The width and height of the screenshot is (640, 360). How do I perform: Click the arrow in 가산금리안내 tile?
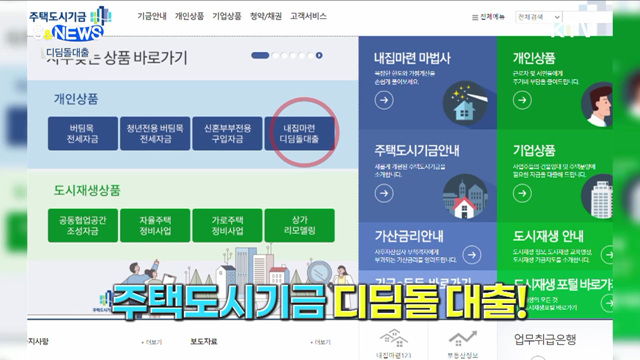[472, 255]
